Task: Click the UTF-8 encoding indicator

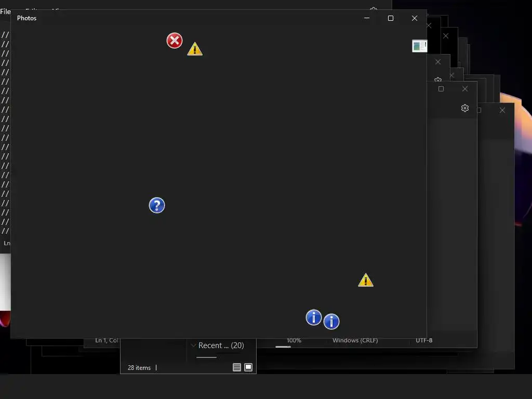Action: pos(424,340)
